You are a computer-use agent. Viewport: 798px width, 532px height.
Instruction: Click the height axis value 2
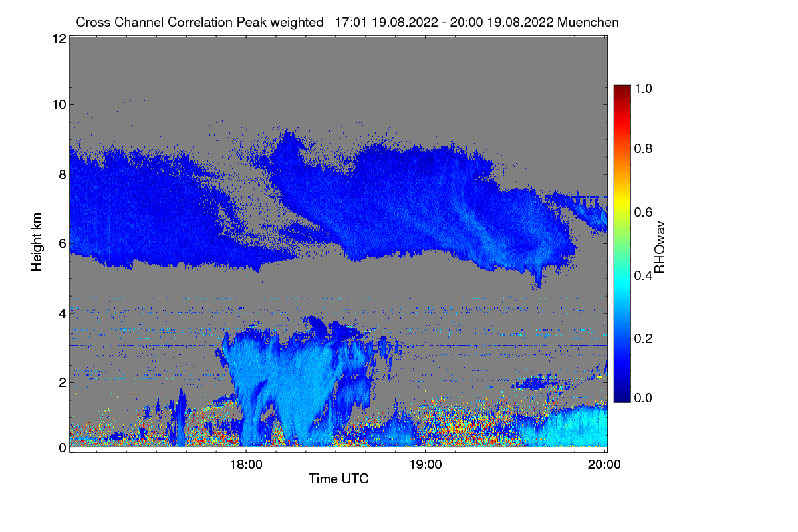tap(63, 382)
